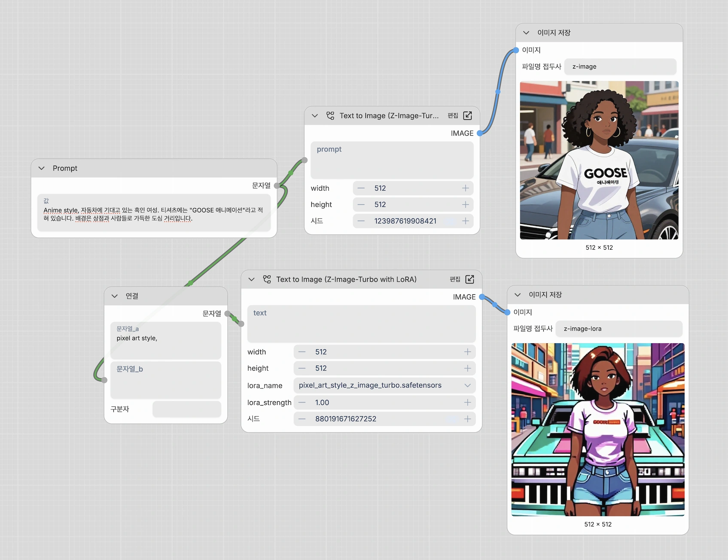
Task: Click the empty 문자열_b field
Action: coord(166,380)
